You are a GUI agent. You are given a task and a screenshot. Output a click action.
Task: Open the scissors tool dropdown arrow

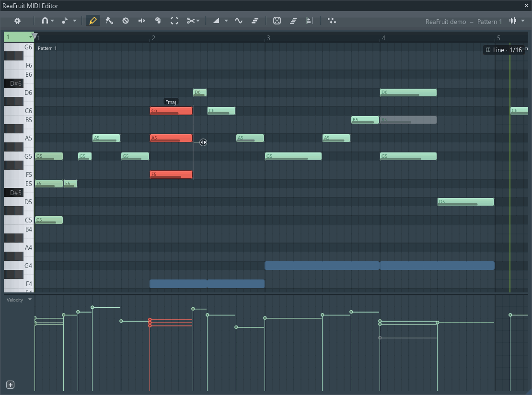coord(198,21)
